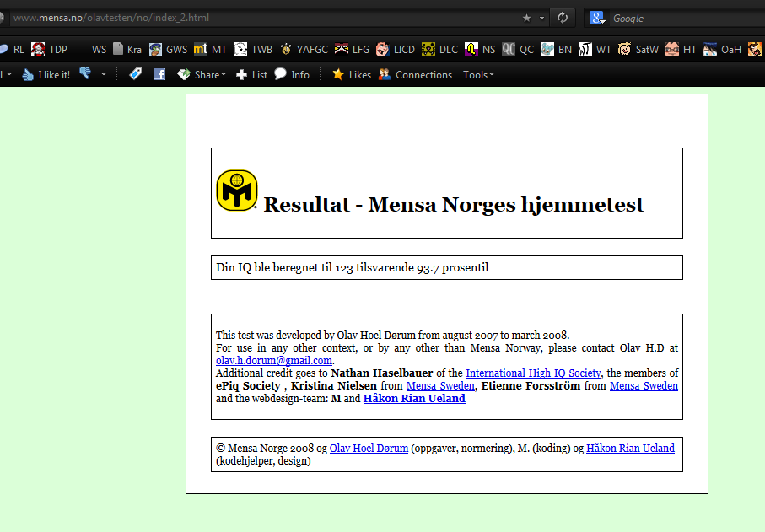
Task: Bookmark this page with the star icon
Action: [526, 18]
